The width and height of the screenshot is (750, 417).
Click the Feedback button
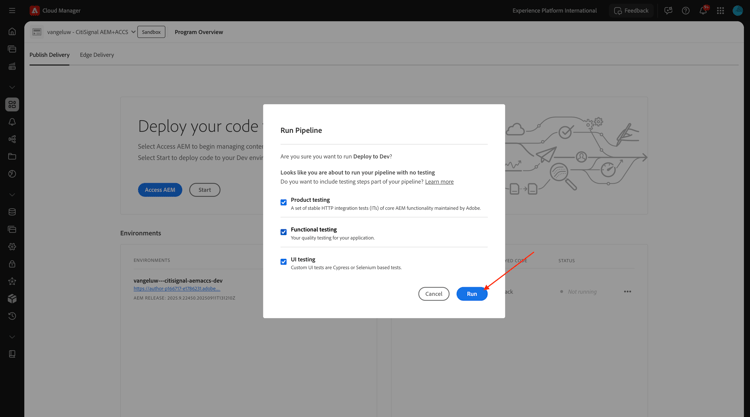click(631, 11)
